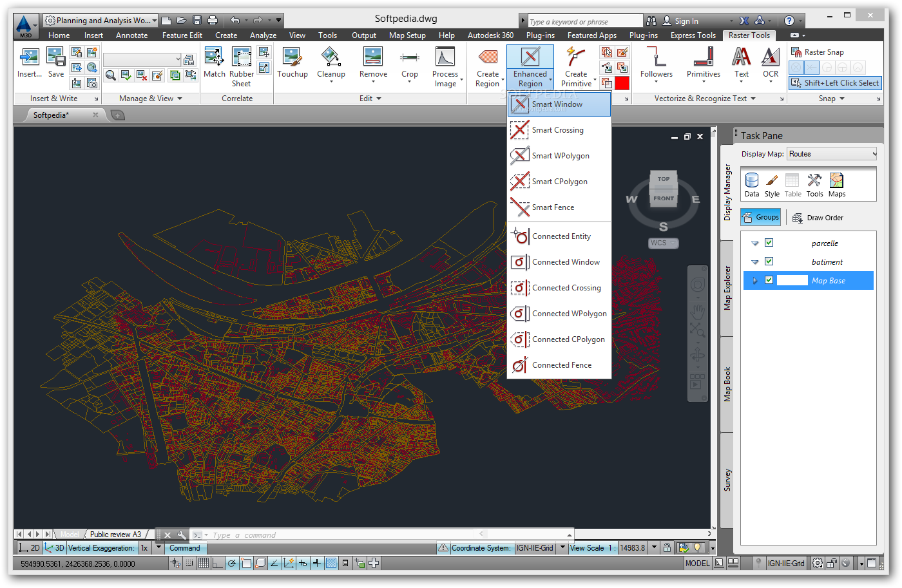The width and height of the screenshot is (902, 588).
Task: Uncheck the batiment layer checkbox
Action: coord(769,261)
